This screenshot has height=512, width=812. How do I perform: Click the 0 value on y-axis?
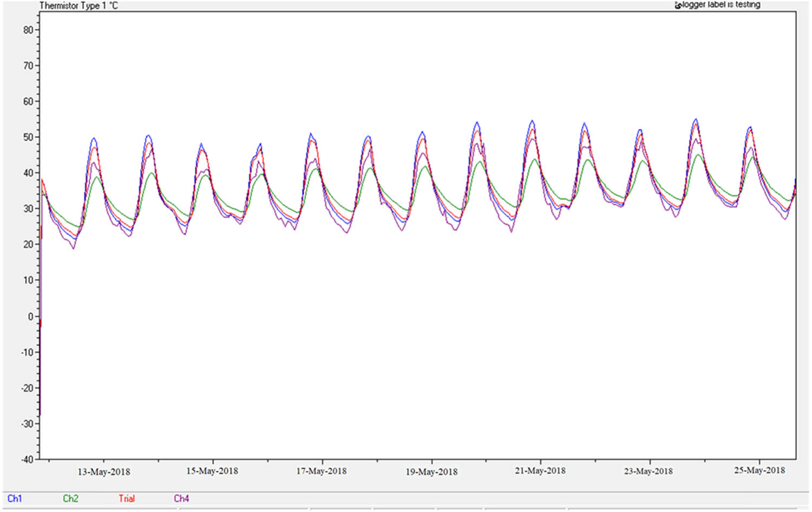[x=31, y=317]
